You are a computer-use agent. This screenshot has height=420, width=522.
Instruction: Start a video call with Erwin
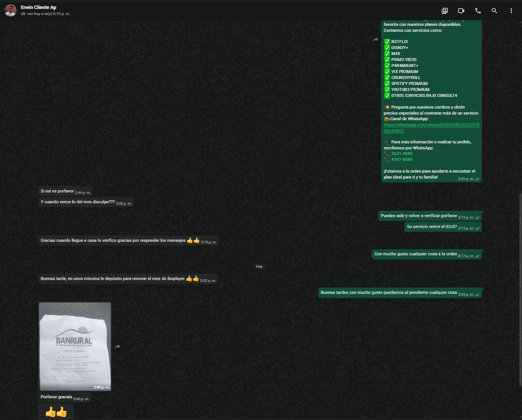click(x=461, y=11)
